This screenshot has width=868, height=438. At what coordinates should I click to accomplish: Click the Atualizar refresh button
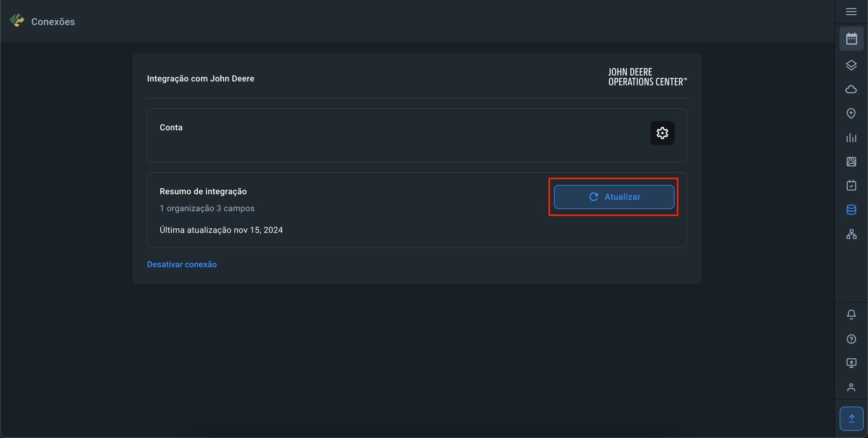(614, 197)
